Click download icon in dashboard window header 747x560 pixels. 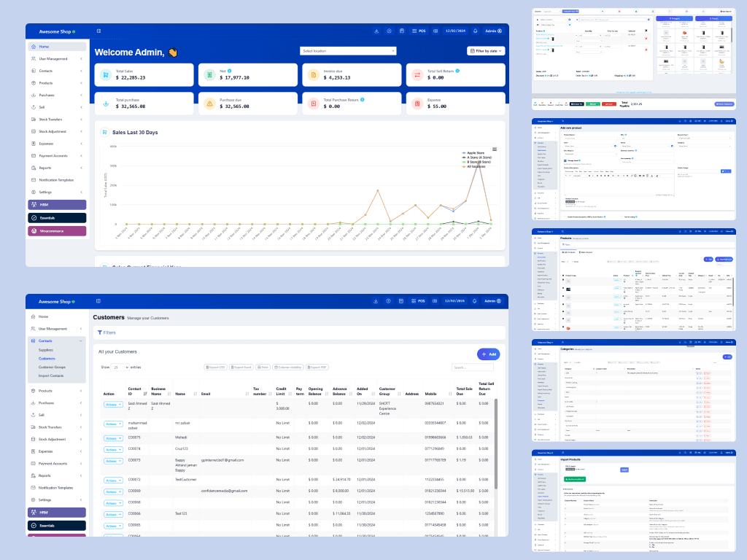point(376,31)
